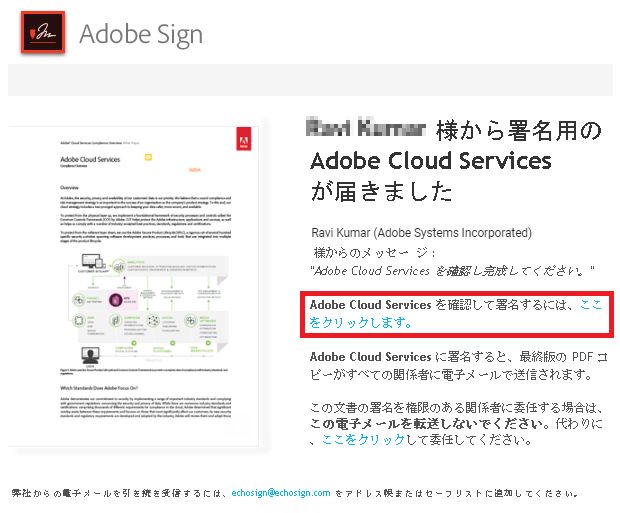Click the が届きました heading line
This screenshot has height=513, width=620.
[382, 191]
